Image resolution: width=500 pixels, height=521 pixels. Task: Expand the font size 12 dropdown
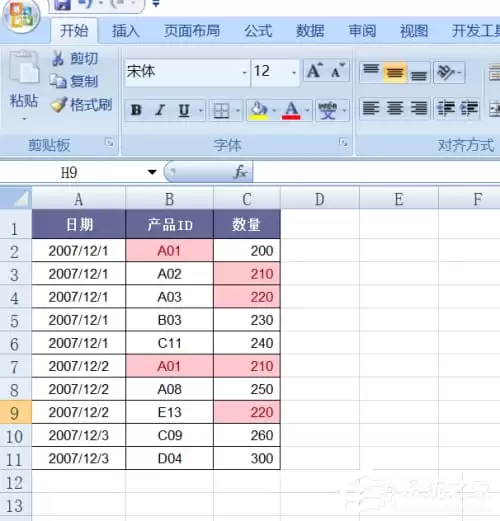point(294,72)
